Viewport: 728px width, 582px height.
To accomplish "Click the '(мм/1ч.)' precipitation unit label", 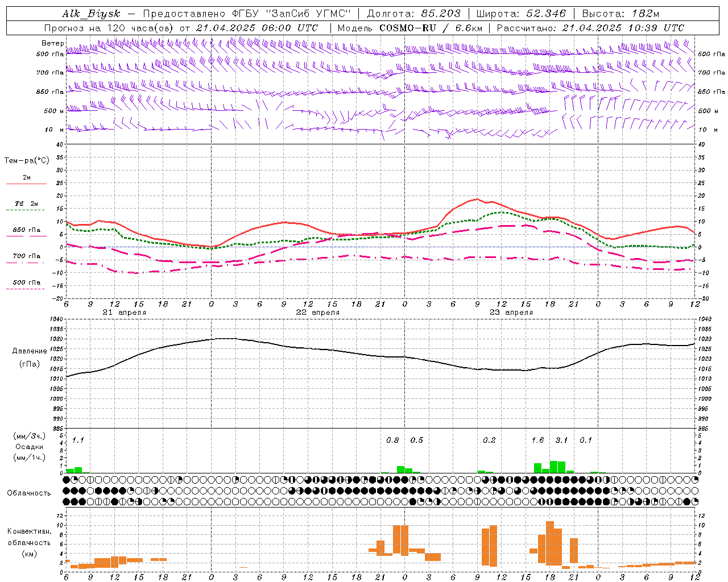I will (x=30, y=458).
